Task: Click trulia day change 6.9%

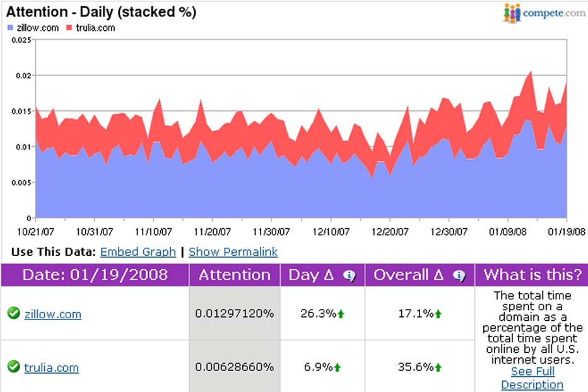Action: [318, 367]
